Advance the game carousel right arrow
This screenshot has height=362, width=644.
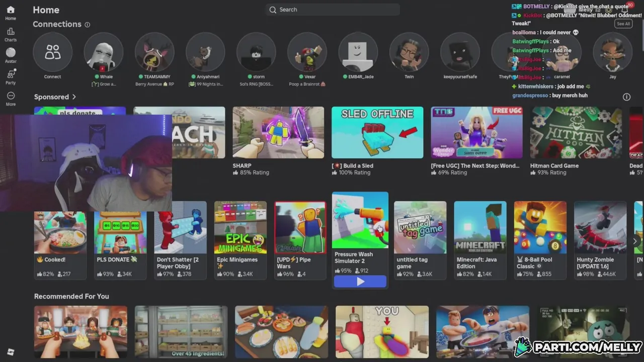click(x=635, y=241)
